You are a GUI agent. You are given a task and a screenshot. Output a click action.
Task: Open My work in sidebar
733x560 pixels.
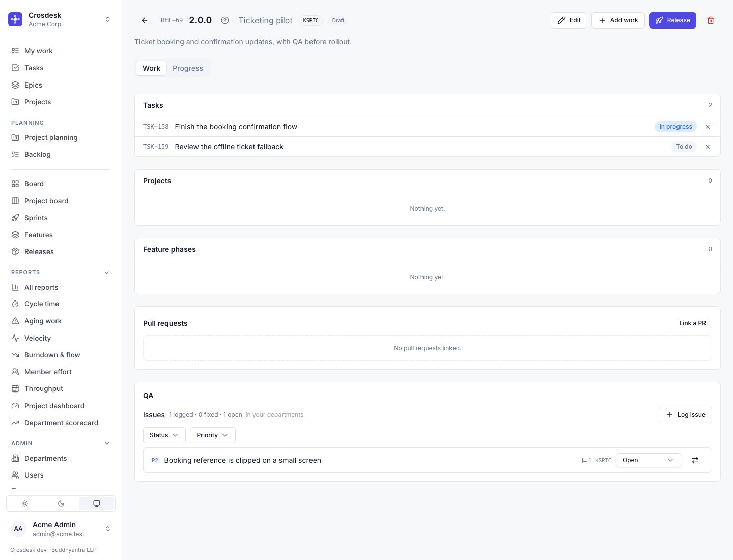(61, 51)
